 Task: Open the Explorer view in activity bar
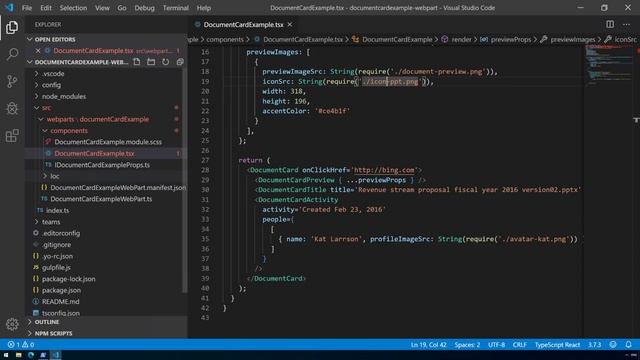coord(12,27)
